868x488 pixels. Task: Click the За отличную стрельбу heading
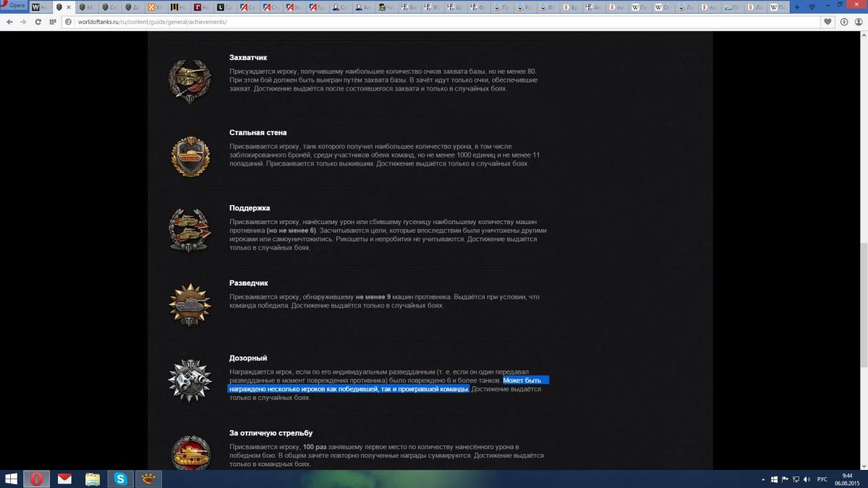[x=271, y=433]
